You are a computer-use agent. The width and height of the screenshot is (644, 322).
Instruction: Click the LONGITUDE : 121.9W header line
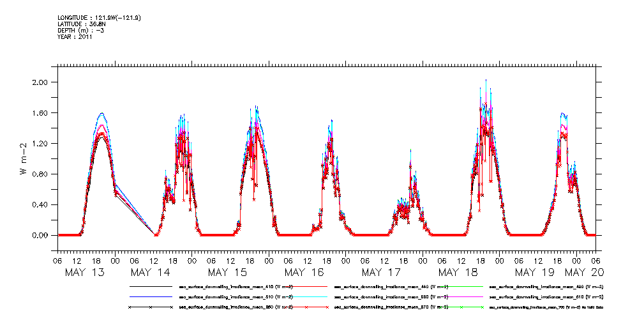click(x=100, y=18)
